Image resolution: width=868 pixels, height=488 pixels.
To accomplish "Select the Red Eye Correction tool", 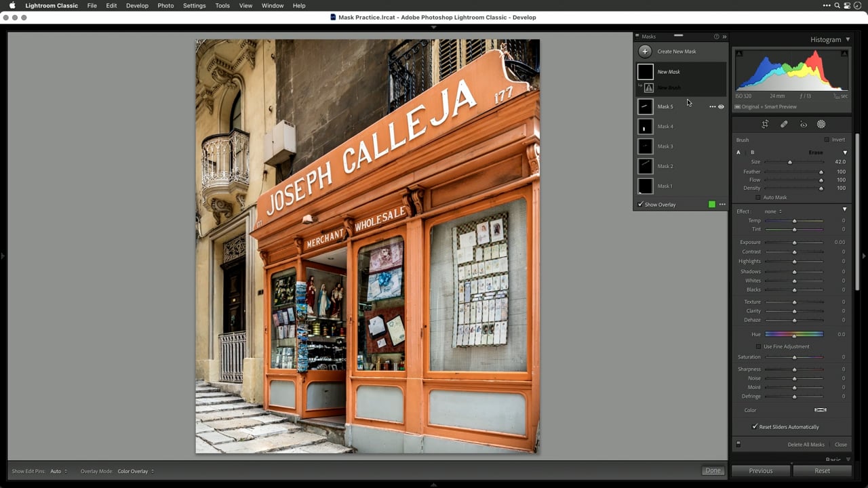I will (x=803, y=124).
